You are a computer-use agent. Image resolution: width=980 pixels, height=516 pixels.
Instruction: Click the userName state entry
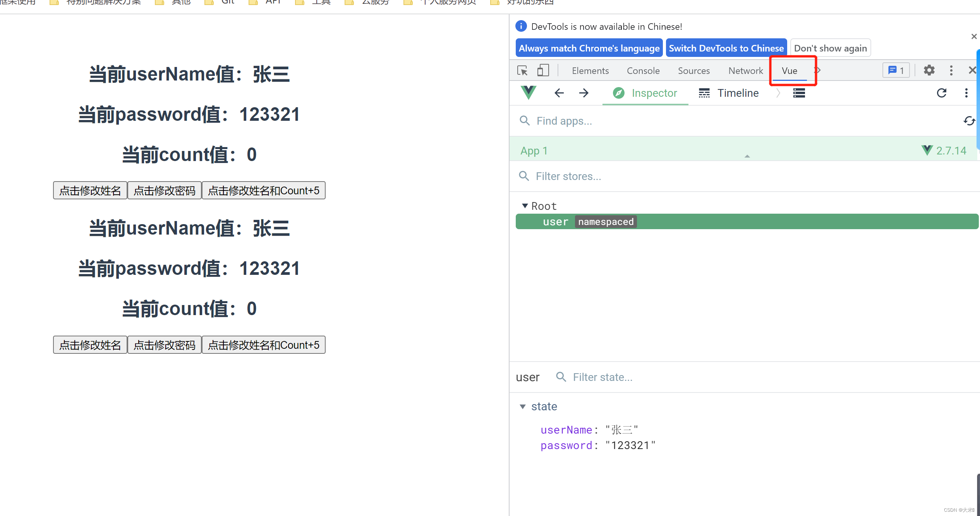(x=589, y=430)
